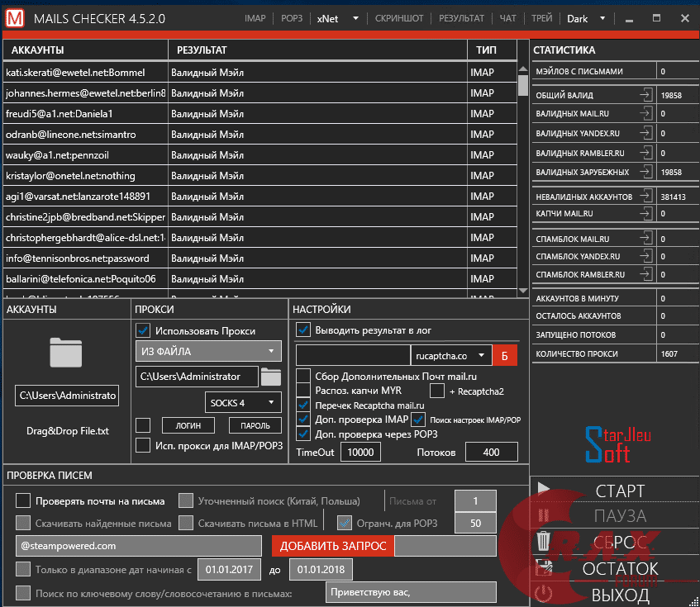
Task: Disable the Использовать Прокси checkbox
Action: coord(143,331)
